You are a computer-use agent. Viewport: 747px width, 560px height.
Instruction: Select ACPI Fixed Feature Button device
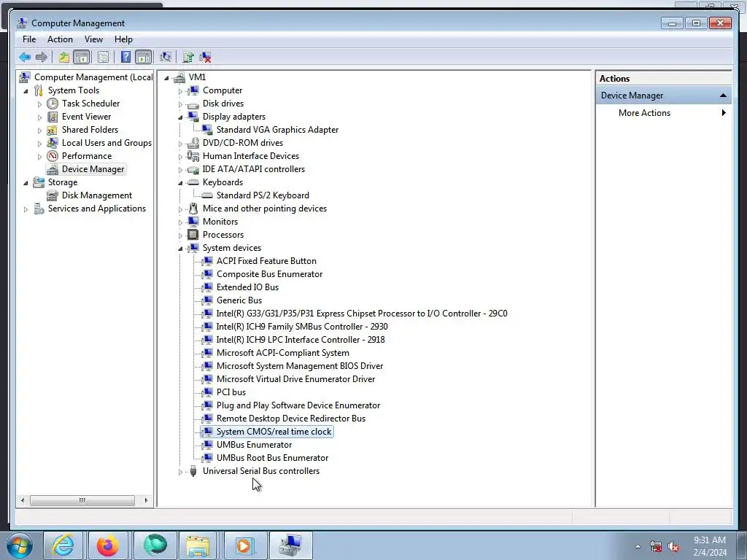(266, 261)
